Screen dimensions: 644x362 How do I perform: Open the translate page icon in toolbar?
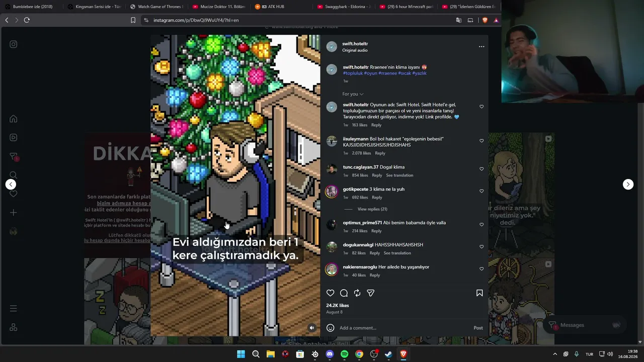459,20
